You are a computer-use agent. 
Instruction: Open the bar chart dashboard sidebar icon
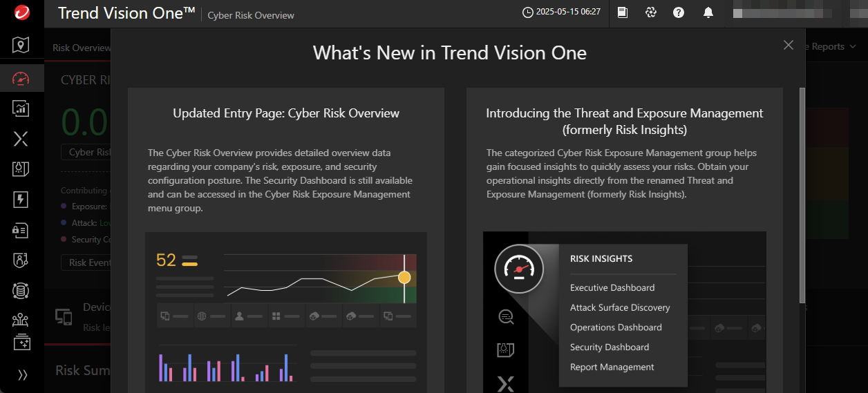[x=21, y=108]
